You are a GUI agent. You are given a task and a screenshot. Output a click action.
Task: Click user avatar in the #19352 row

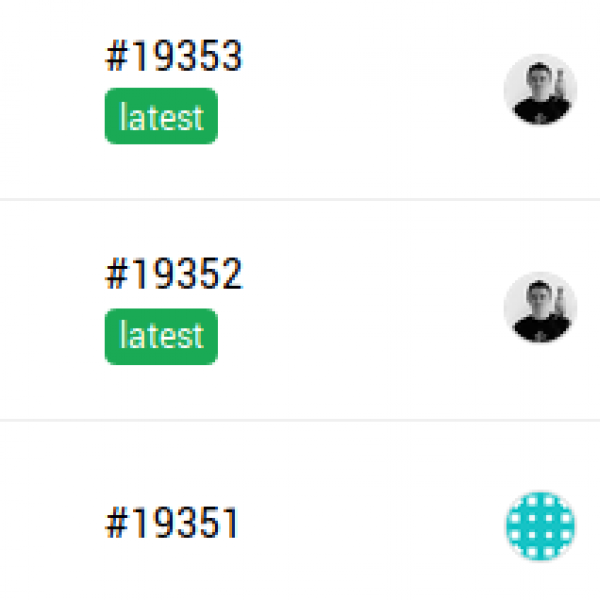(540, 308)
